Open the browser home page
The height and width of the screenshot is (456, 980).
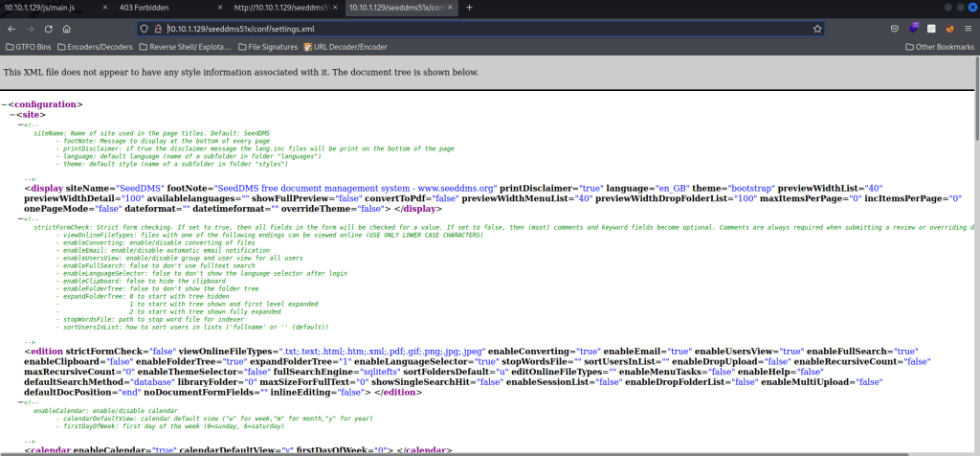tap(67, 29)
